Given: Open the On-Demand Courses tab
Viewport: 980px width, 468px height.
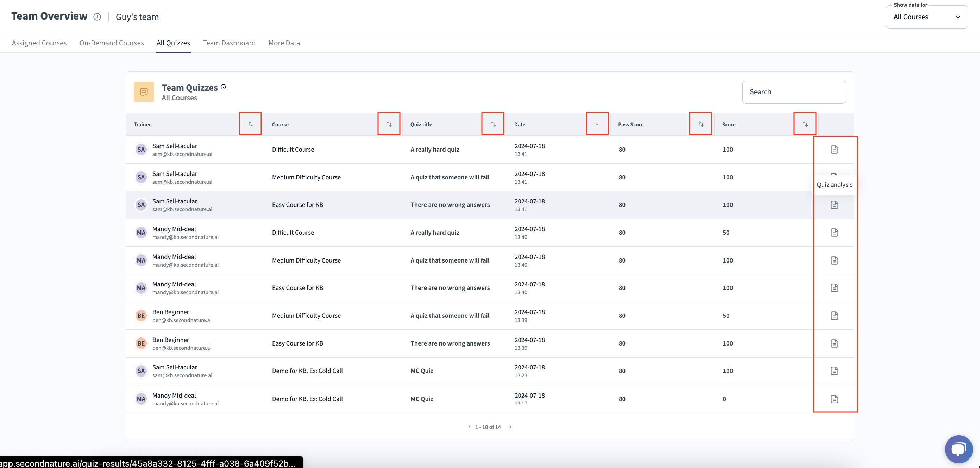Looking at the screenshot, I should [112, 43].
